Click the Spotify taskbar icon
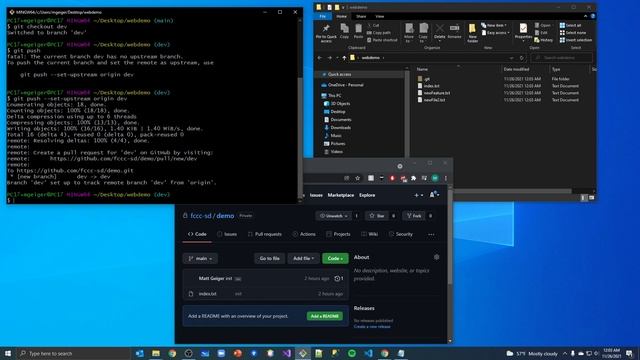 (x=352, y=353)
